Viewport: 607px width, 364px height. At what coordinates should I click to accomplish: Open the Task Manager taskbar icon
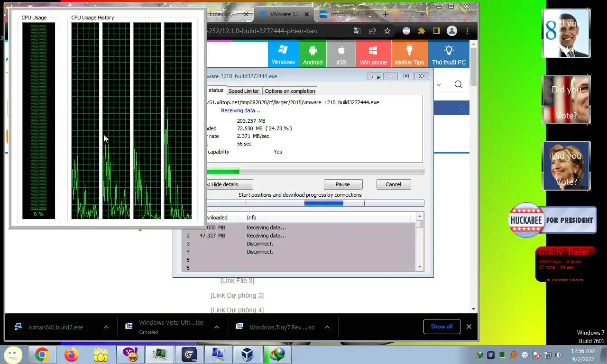click(159, 355)
